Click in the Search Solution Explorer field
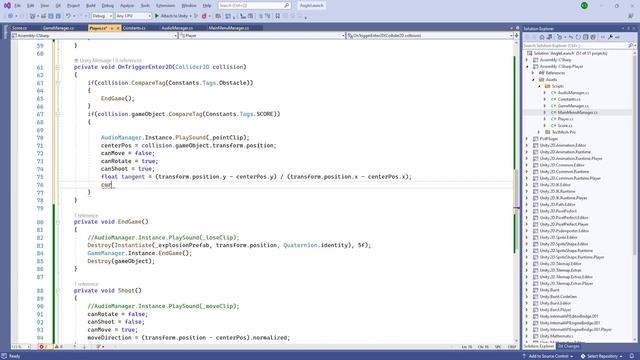Screen dimensions: 640x360 [576, 45]
